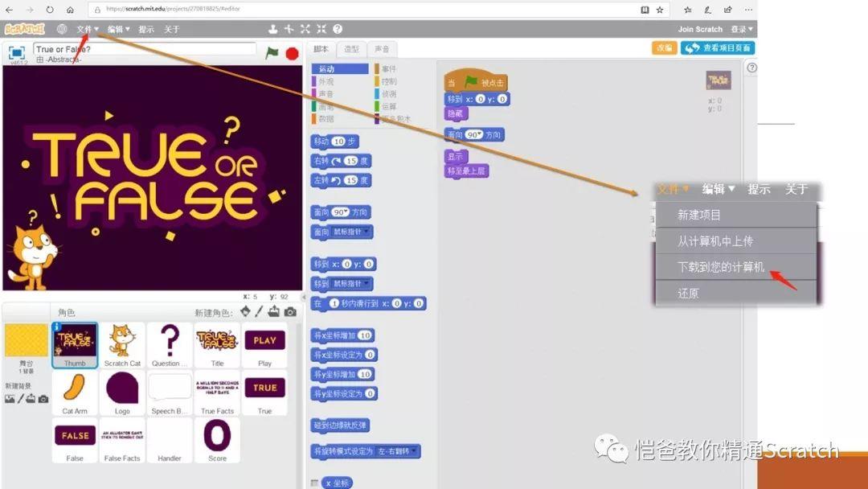Open 提示 in the top Scratch bar
868x489 pixels.
pos(146,29)
